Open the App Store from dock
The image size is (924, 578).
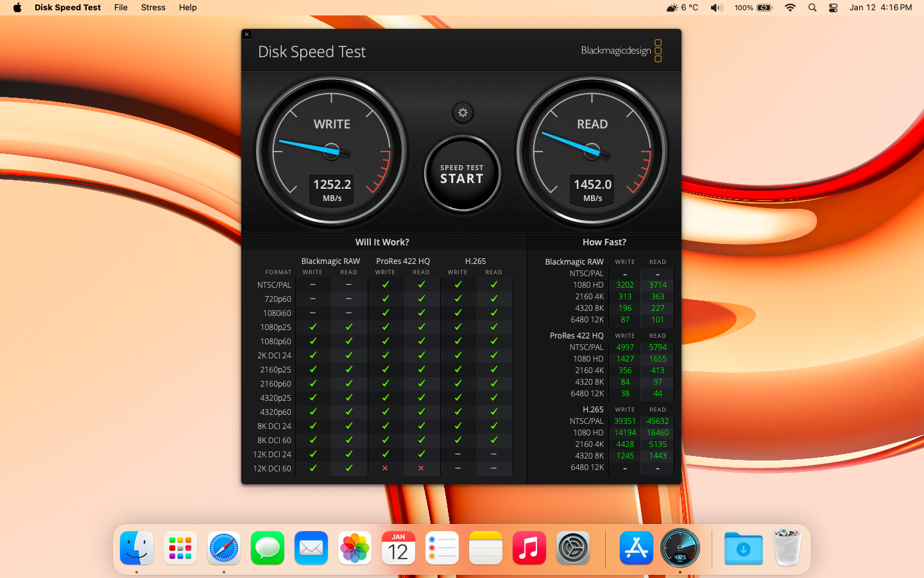coord(637,548)
